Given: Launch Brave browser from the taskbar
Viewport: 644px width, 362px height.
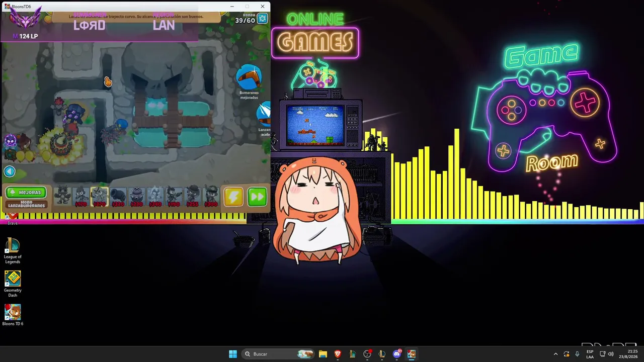Looking at the screenshot, I should (x=338, y=354).
